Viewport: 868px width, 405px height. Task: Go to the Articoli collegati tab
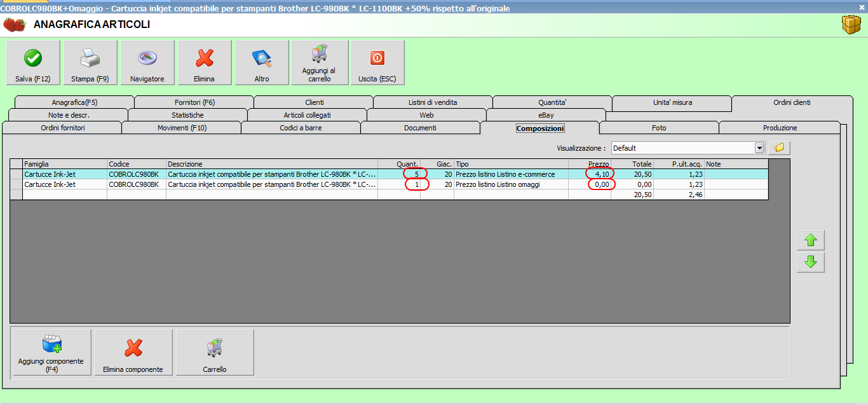307,115
